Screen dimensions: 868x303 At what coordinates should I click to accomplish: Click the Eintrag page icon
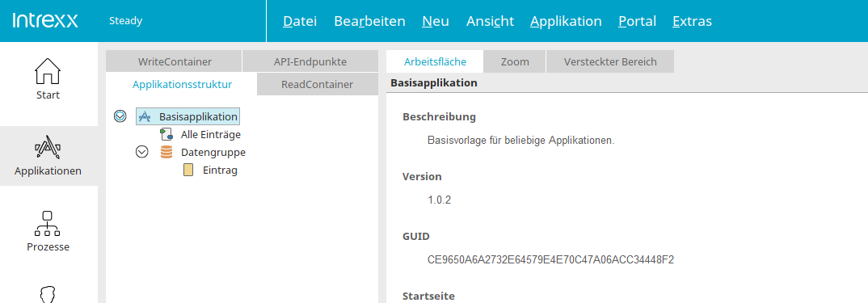click(188, 170)
